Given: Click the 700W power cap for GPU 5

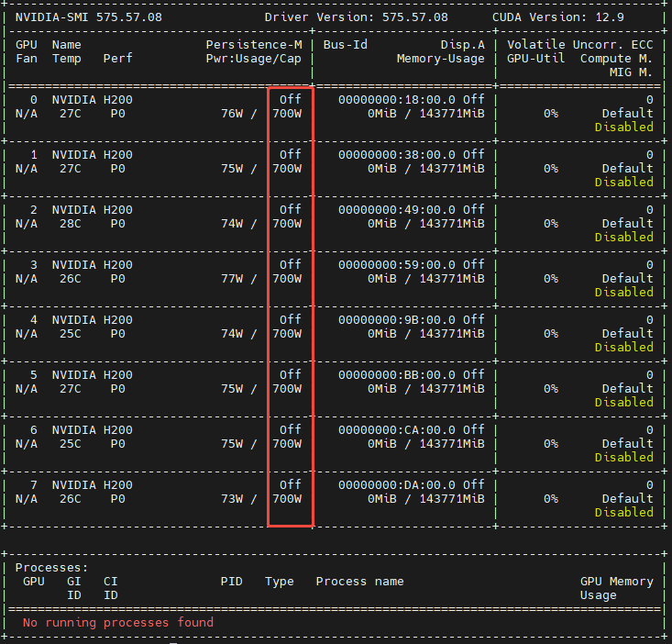Looking at the screenshot, I should pyautogui.click(x=287, y=389).
